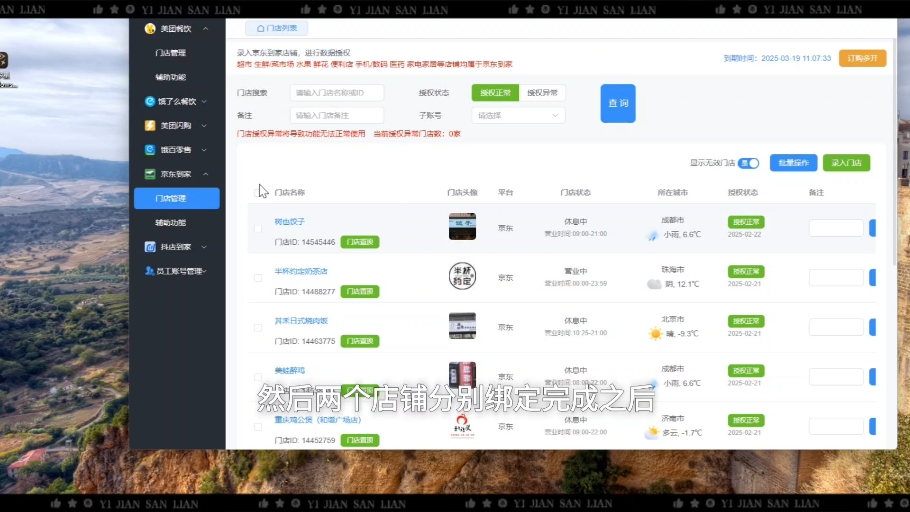
Task: Focus the 备注 filter input field
Action: 337,116
